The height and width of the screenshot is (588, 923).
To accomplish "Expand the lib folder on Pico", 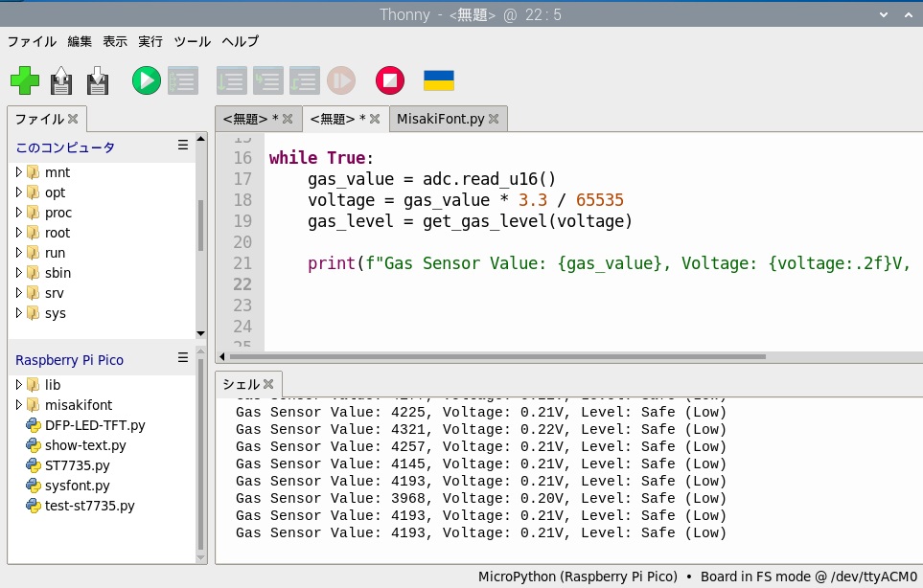I will pyautogui.click(x=19, y=385).
